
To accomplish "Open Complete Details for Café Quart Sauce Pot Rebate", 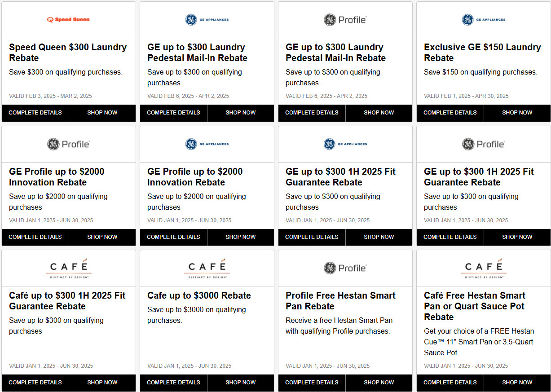I will coord(450,383).
